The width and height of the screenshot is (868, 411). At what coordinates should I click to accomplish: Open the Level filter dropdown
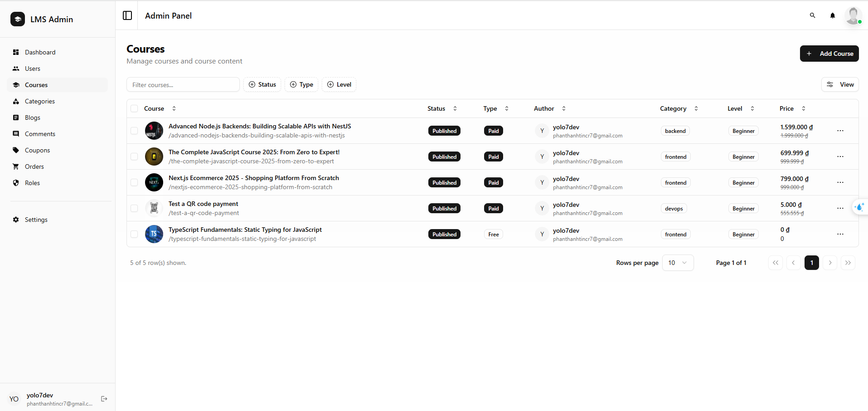point(339,84)
